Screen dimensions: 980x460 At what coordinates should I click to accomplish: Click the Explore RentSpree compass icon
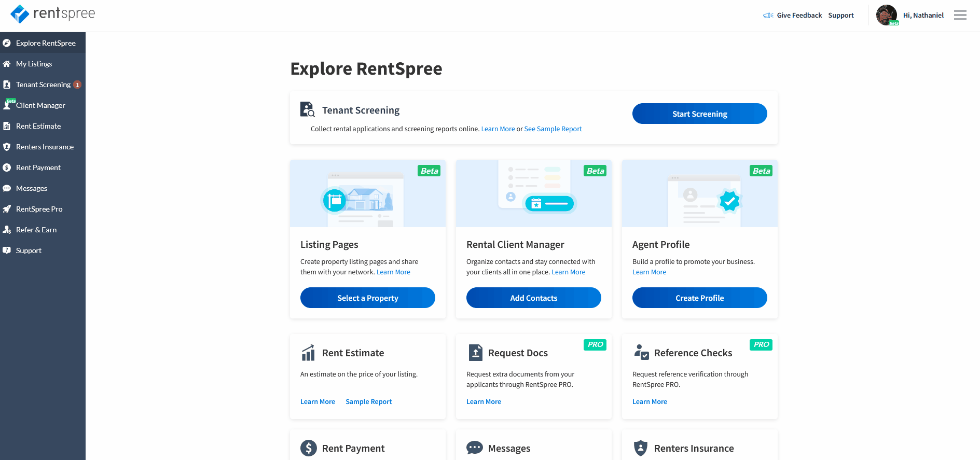coord(7,43)
